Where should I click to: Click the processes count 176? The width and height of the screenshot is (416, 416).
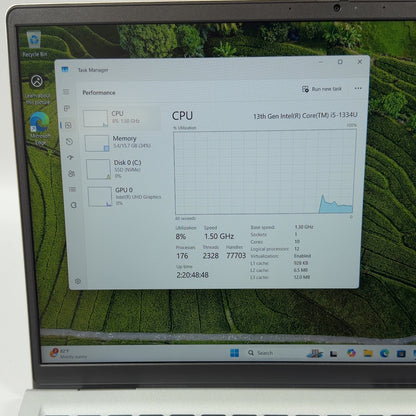click(x=182, y=256)
